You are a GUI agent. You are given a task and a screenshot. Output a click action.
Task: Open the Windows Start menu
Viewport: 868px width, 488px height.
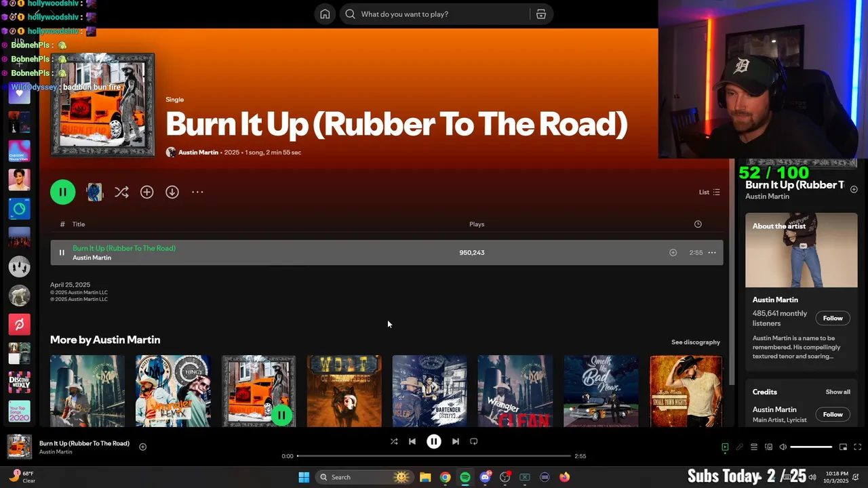point(304,477)
